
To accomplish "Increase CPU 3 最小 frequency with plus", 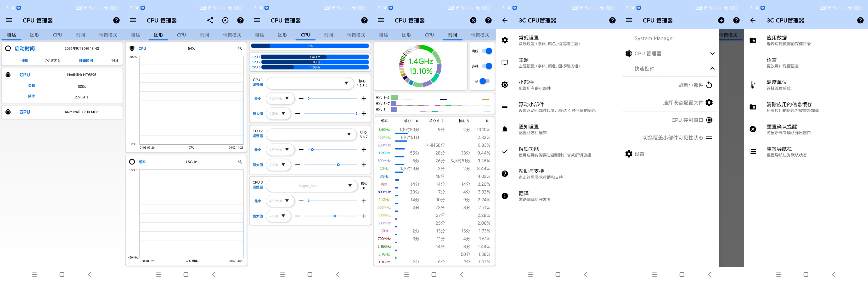I will pyautogui.click(x=364, y=201).
